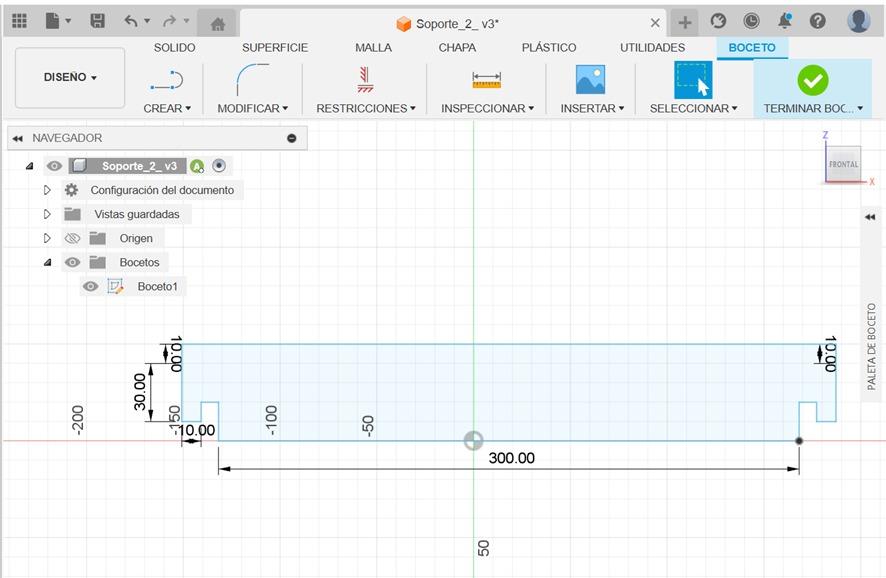This screenshot has width=886, height=578.
Task: Collapse the NAVEGADOR panel with double arrows
Action: point(18,138)
